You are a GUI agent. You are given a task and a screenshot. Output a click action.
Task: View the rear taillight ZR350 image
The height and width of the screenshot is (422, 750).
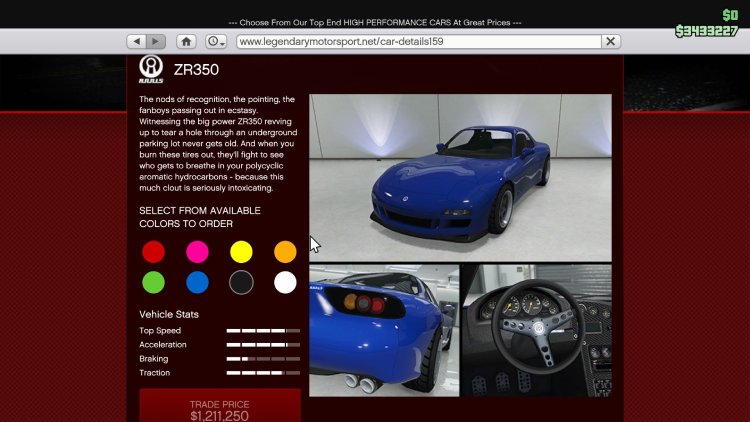coord(384,331)
